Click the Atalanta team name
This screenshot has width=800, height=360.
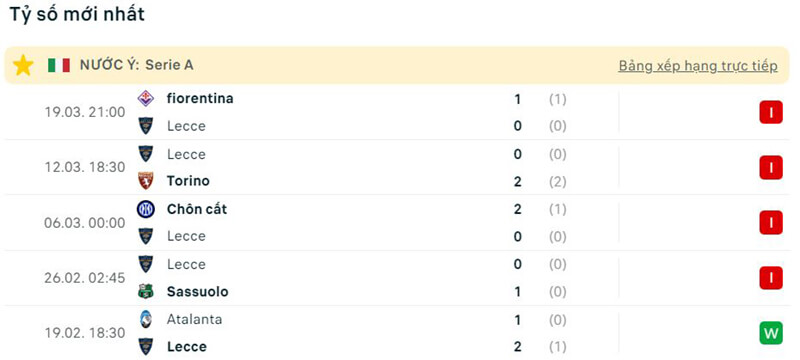point(194,319)
